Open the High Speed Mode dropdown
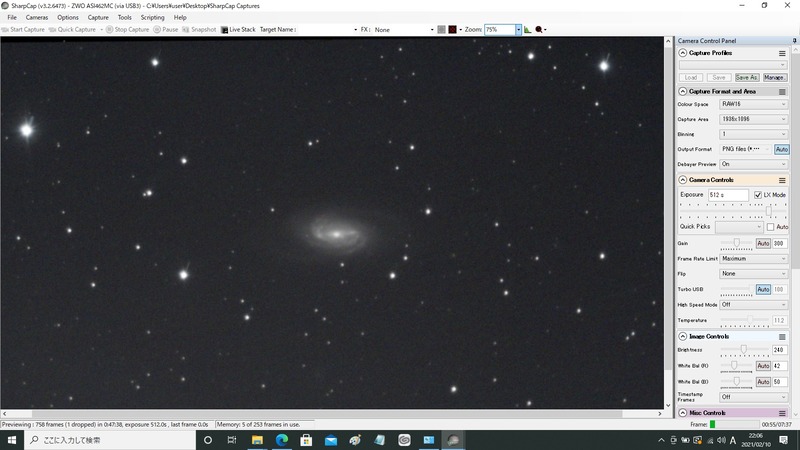 pyautogui.click(x=754, y=305)
